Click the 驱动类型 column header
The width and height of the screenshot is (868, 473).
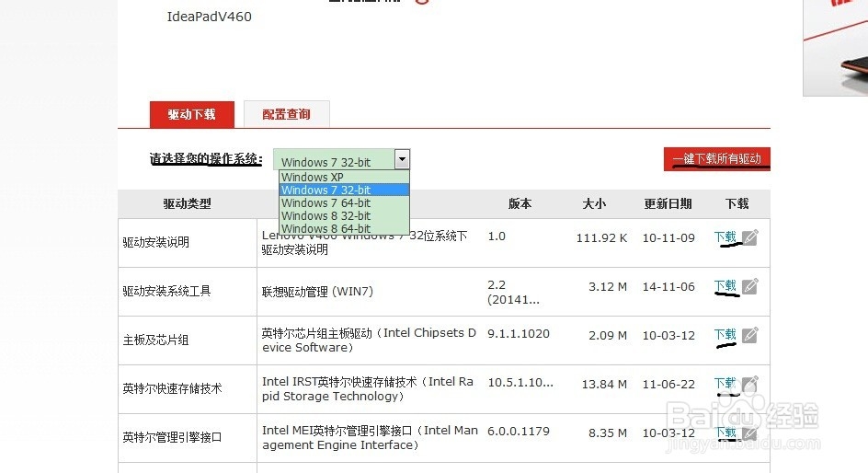pyautogui.click(x=187, y=203)
